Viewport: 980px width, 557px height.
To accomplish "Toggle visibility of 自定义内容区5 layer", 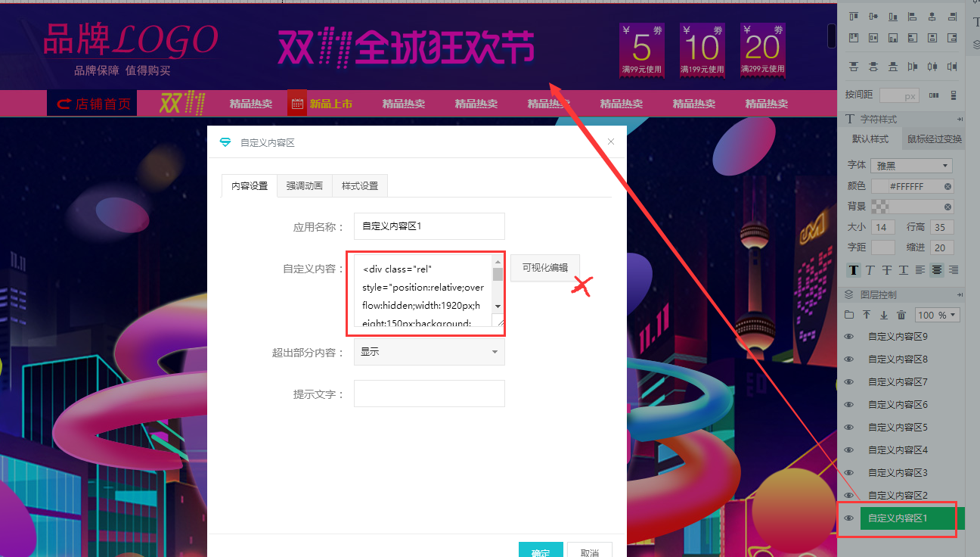I will click(x=848, y=428).
